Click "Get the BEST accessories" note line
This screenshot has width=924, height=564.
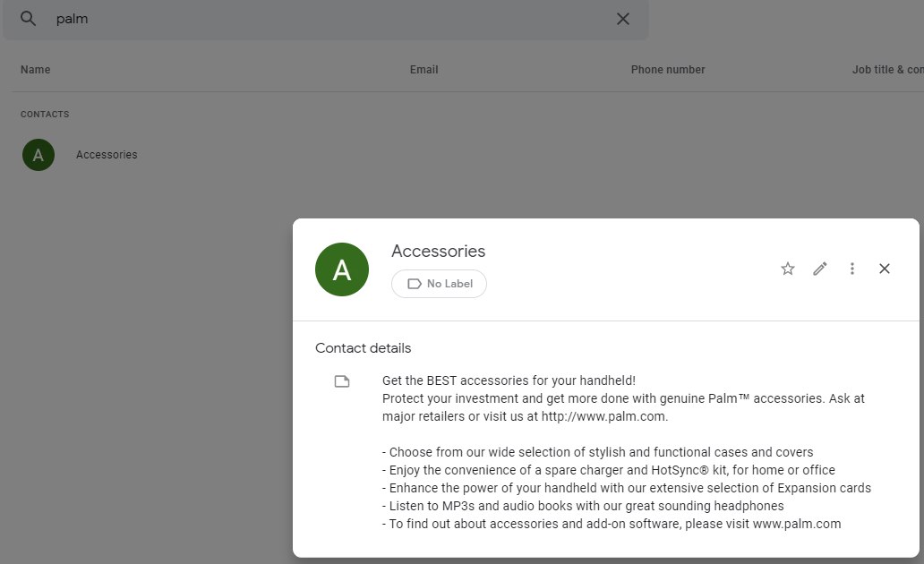[x=509, y=380]
